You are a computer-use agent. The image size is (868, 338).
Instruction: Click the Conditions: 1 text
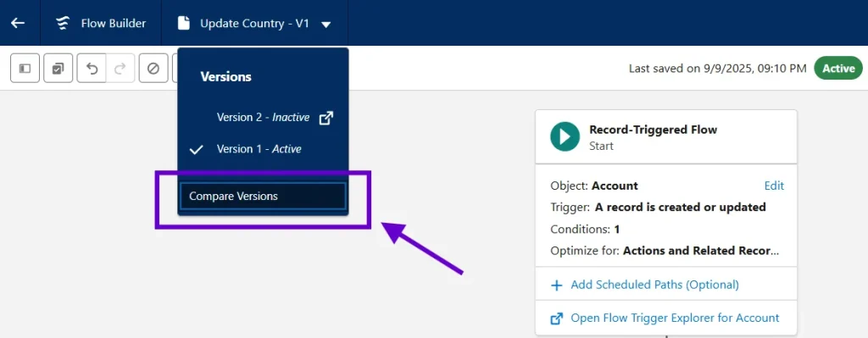(585, 229)
